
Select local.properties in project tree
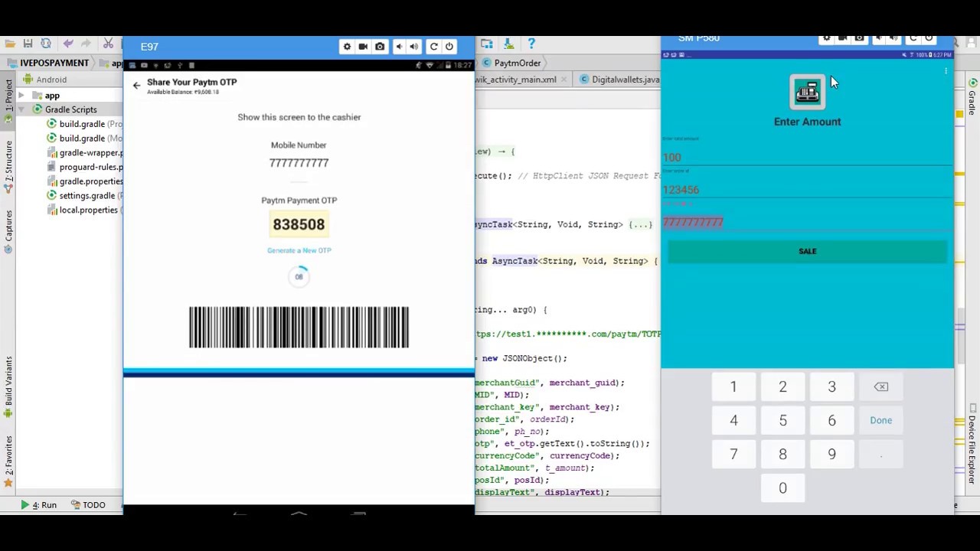pyautogui.click(x=84, y=210)
